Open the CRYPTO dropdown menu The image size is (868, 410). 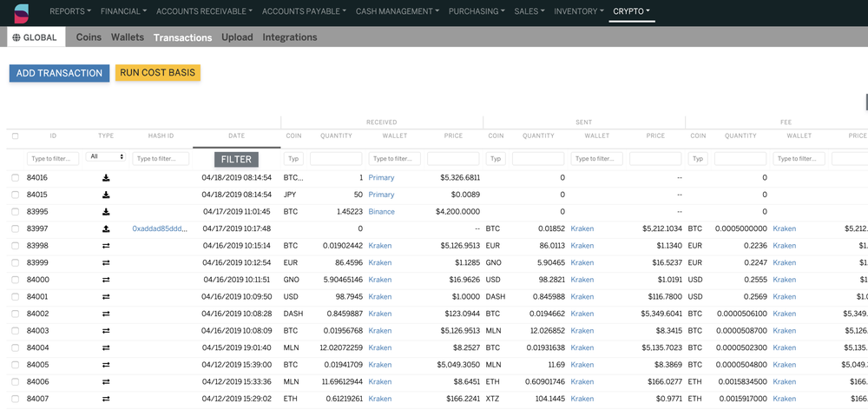coord(632,11)
